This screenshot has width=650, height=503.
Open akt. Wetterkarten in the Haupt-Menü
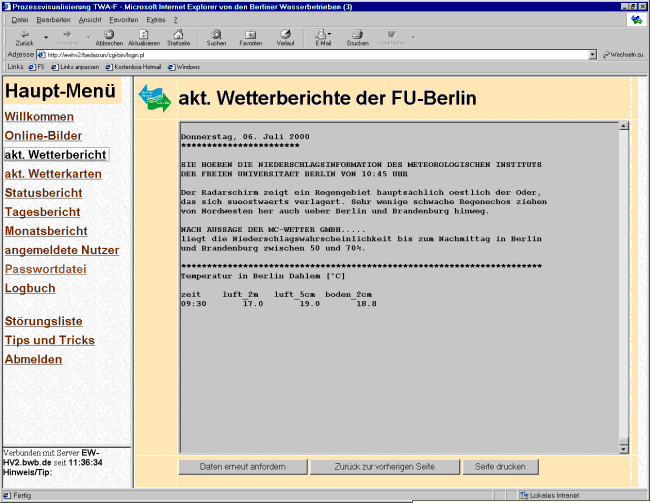pos(52,174)
